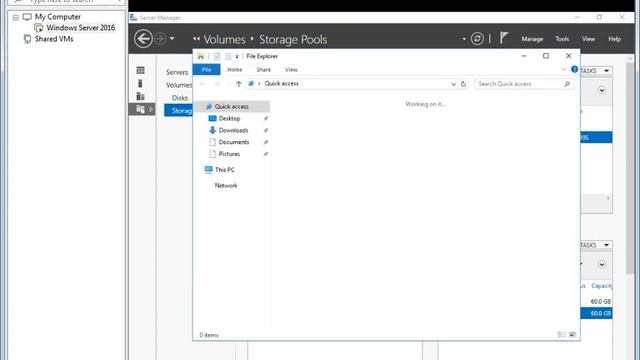Open the Home ribbon tab in File Explorer
Image resolution: width=640 pixels, height=360 pixels.
235,70
